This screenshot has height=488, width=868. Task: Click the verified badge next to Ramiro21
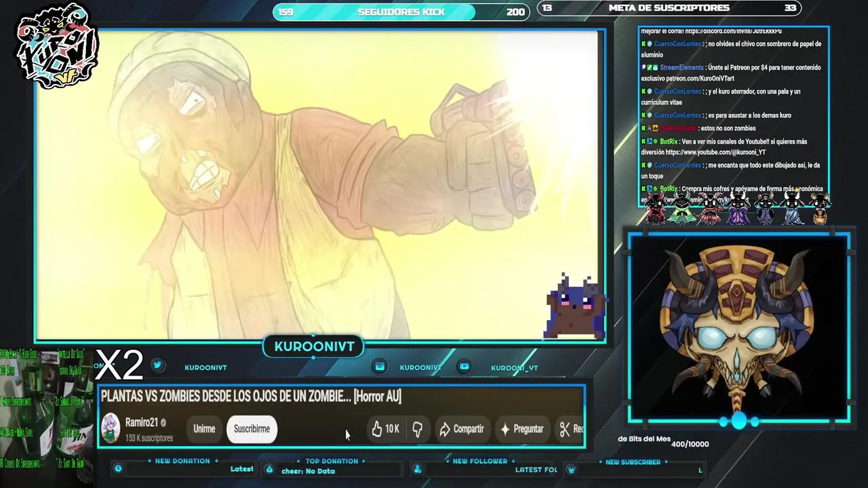click(163, 423)
